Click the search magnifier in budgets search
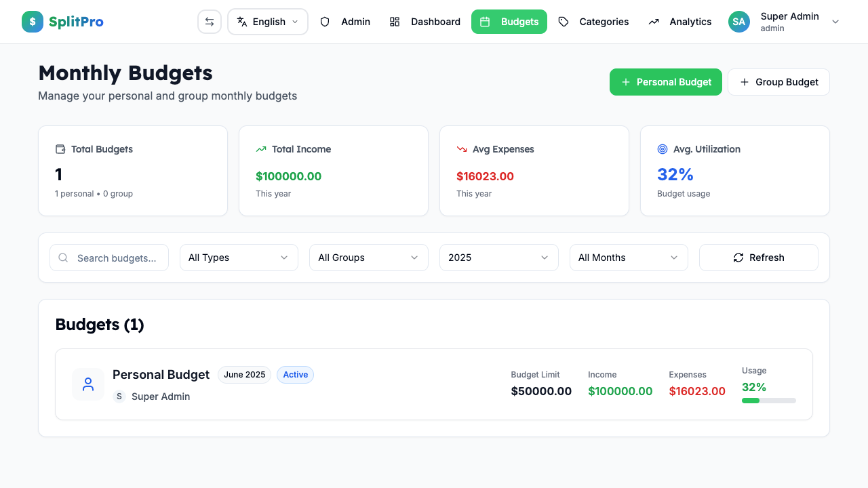This screenshot has height=488, width=868. (63, 258)
